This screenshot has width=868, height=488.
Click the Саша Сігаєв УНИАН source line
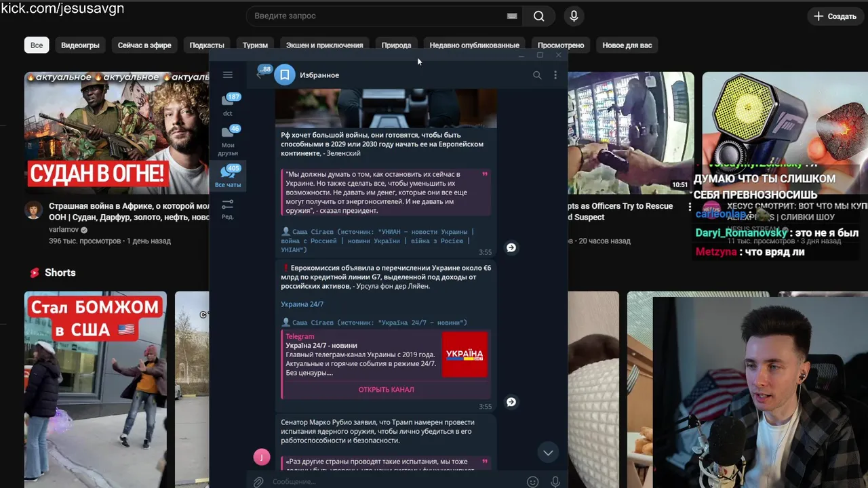coord(378,241)
